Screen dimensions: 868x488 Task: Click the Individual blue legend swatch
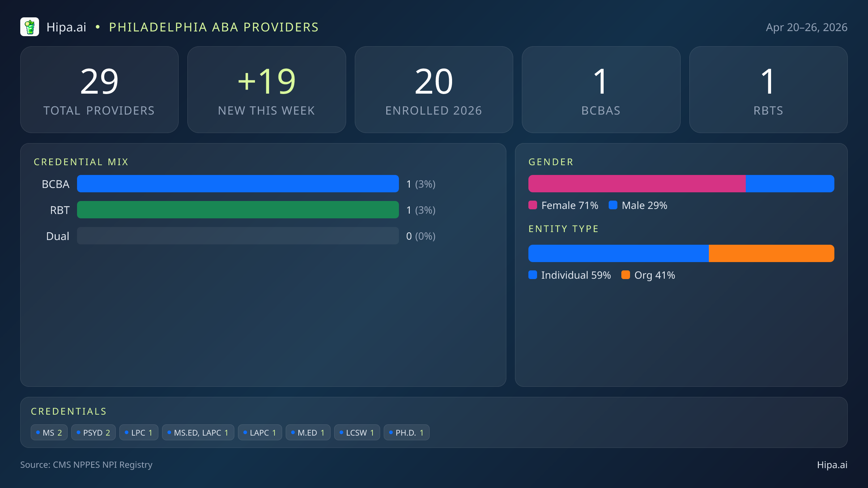coord(532,275)
